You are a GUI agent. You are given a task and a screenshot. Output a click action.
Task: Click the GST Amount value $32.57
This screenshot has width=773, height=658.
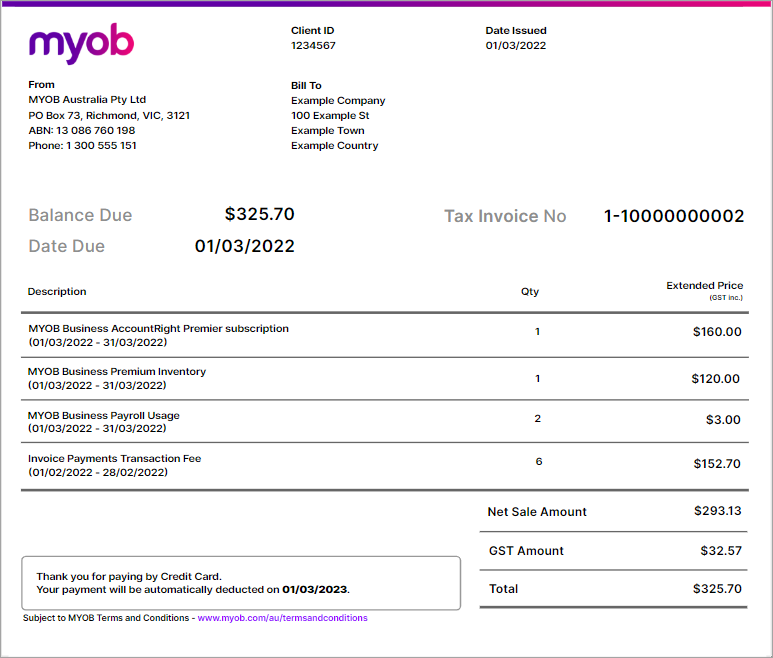click(x=720, y=550)
